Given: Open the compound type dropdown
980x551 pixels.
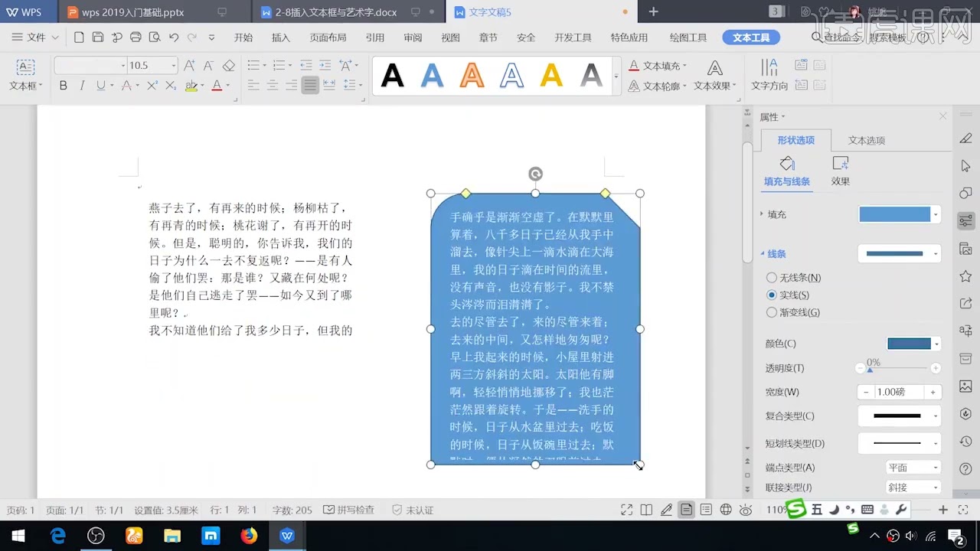Looking at the screenshot, I should coord(900,416).
